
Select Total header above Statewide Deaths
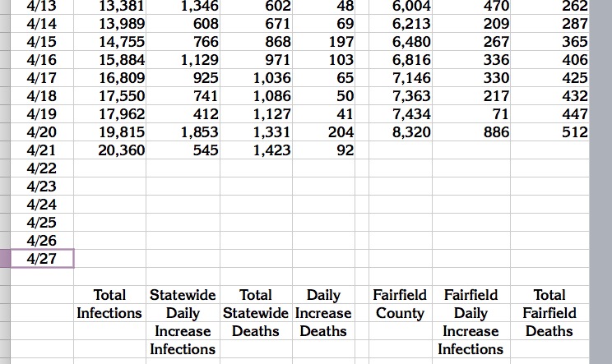tap(256, 295)
